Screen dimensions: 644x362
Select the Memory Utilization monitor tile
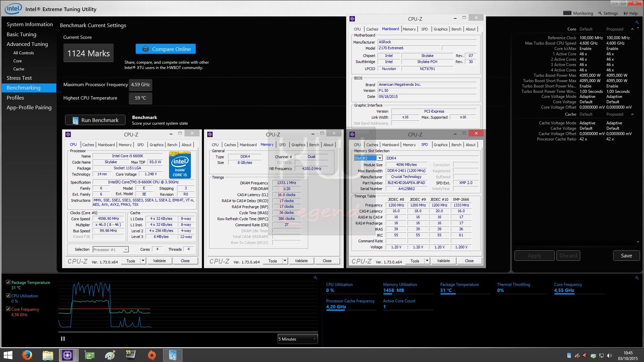[x=408, y=288]
